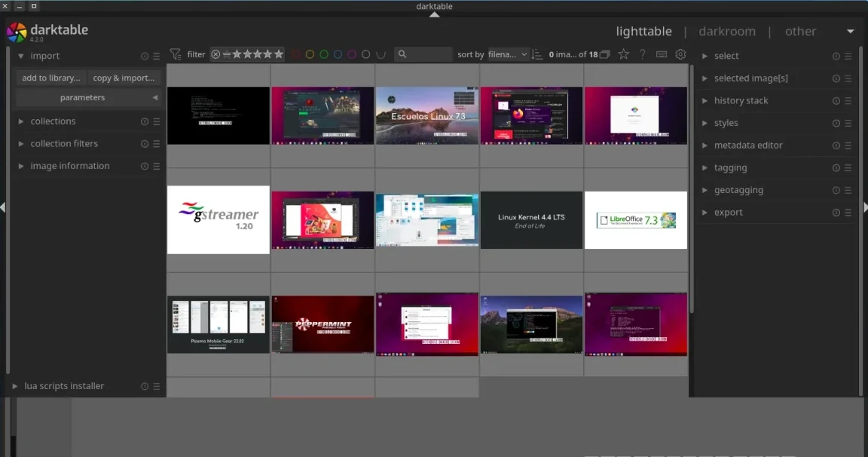Select the Escuelas Linux 7.3 thumbnail
This screenshot has height=457, width=868.
[x=426, y=115]
